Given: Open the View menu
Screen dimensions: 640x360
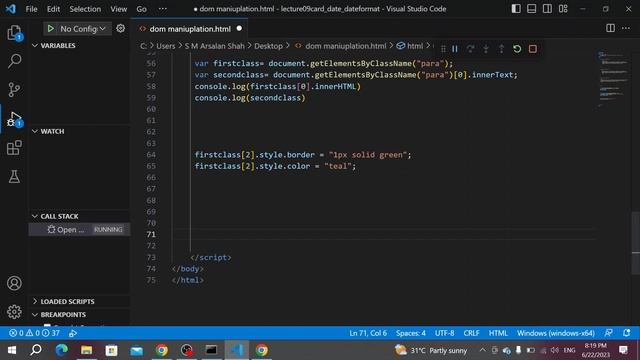Looking at the screenshot, I should pyautogui.click(x=118, y=9).
